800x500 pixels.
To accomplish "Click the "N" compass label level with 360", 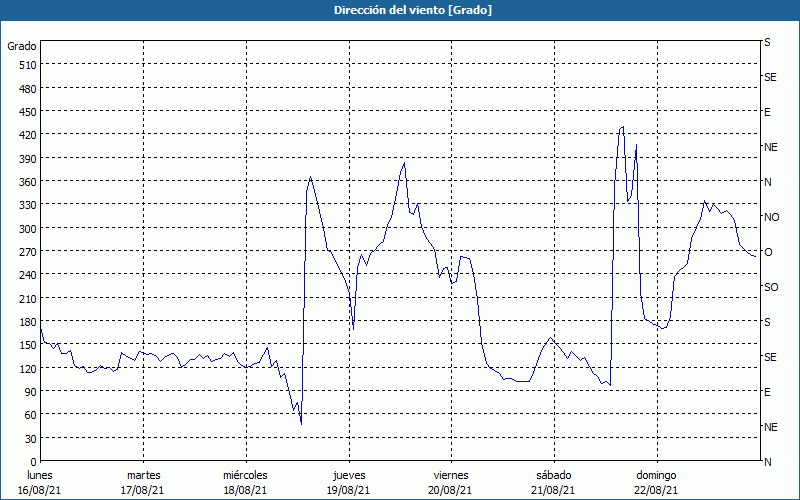I will [x=767, y=182].
